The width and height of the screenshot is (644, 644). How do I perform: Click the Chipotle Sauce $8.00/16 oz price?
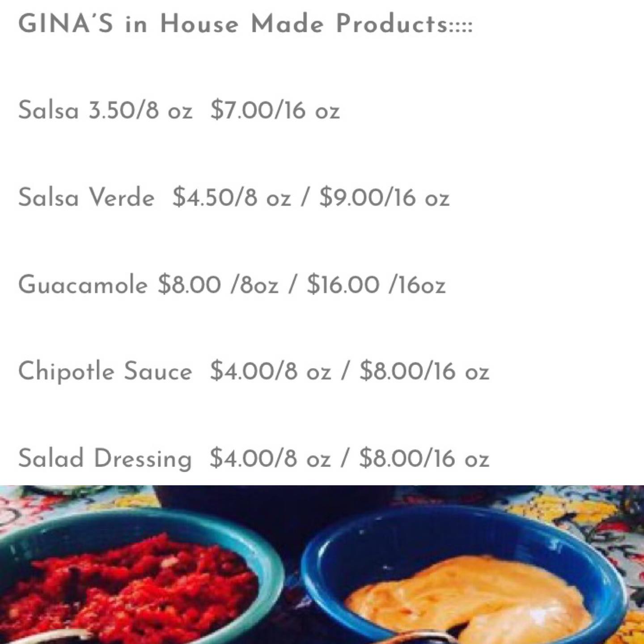[424, 371]
